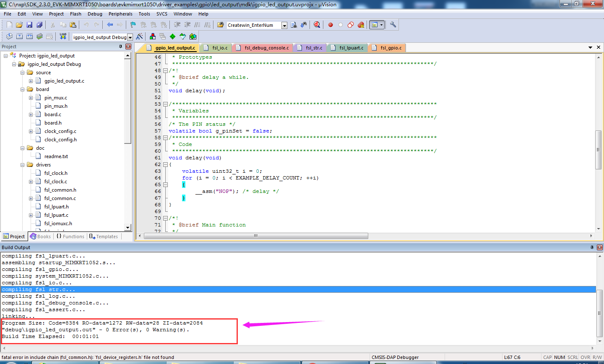Click the Select Software Packs icon
604x364 pixels.
183,37
